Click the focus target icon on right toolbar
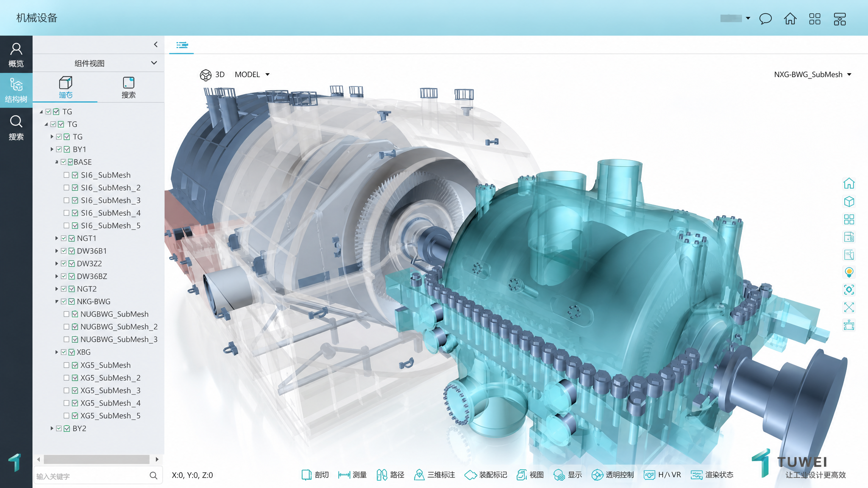This screenshot has width=868, height=488. (x=849, y=290)
